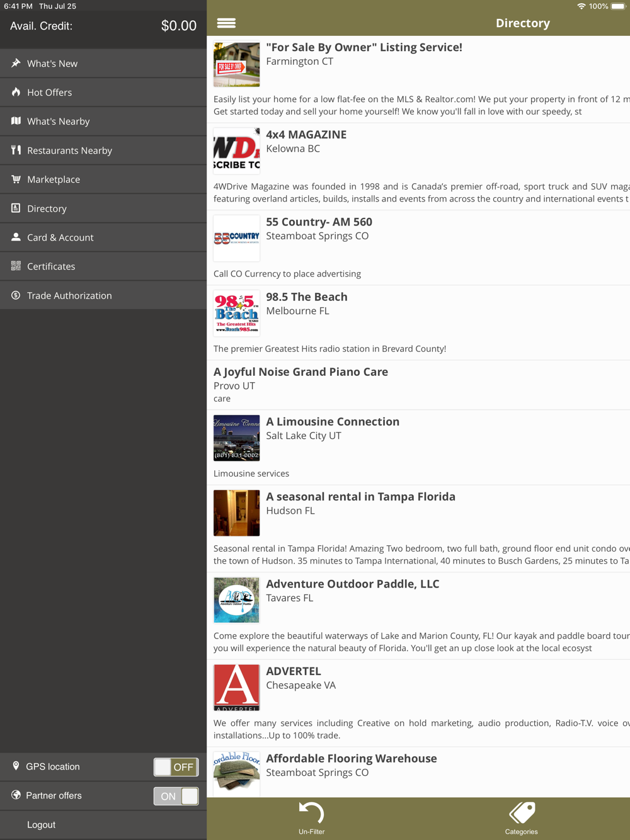Click the GPS location pin icon
This screenshot has width=630, height=840.
click(x=16, y=766)
